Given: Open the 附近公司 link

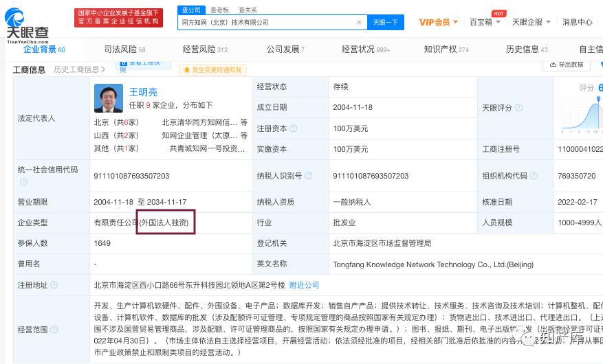Looking at the screenshot, I should click(x=304, y=285).
